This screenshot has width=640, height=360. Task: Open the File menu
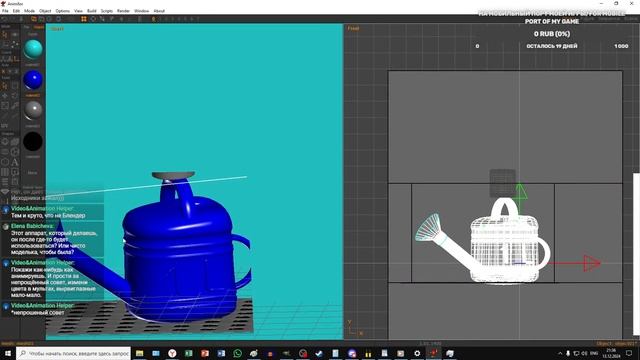click(5, 11)
